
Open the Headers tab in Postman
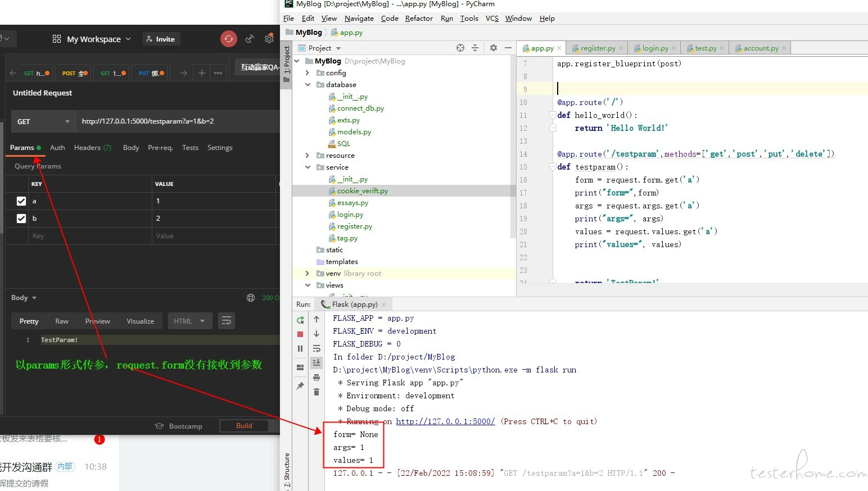pos(93,148)
